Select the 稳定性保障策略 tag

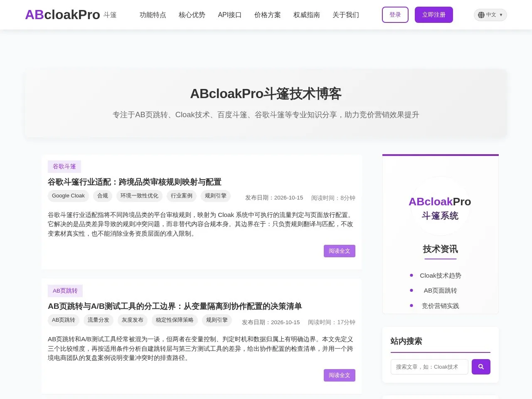[175, 320]
